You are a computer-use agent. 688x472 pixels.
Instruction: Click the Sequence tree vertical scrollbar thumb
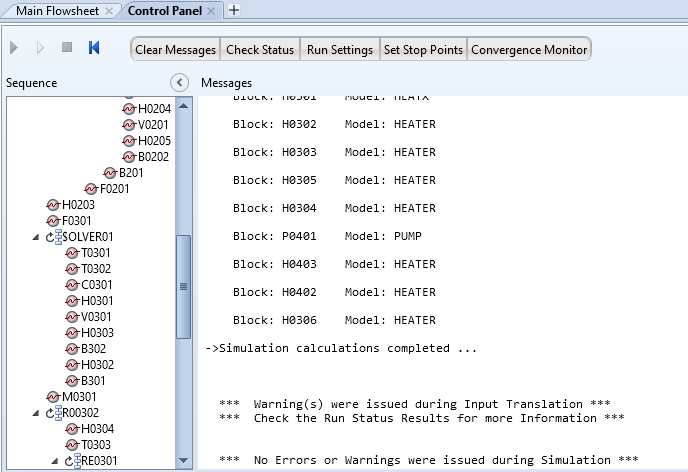pos(183,285)
